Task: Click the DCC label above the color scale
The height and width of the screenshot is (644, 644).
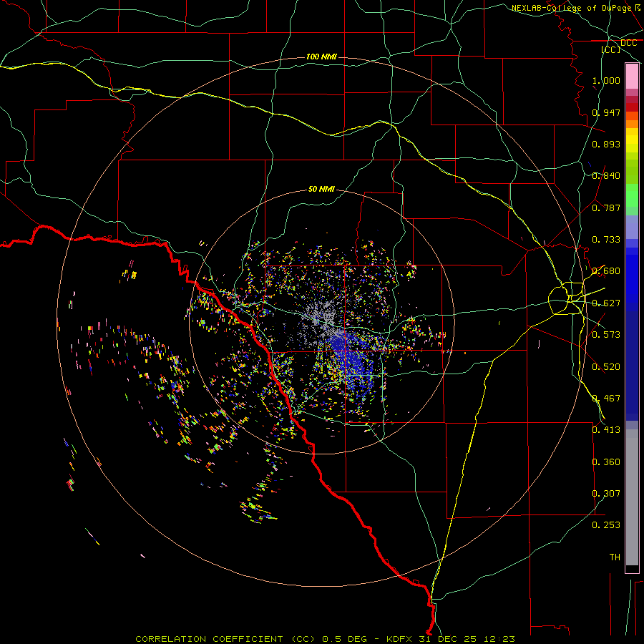Action: pyautogui.click(x=628, y=43)
